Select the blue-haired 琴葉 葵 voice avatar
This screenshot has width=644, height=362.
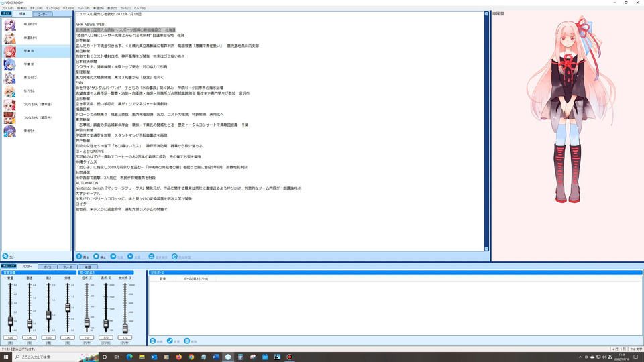click(9, 64)
